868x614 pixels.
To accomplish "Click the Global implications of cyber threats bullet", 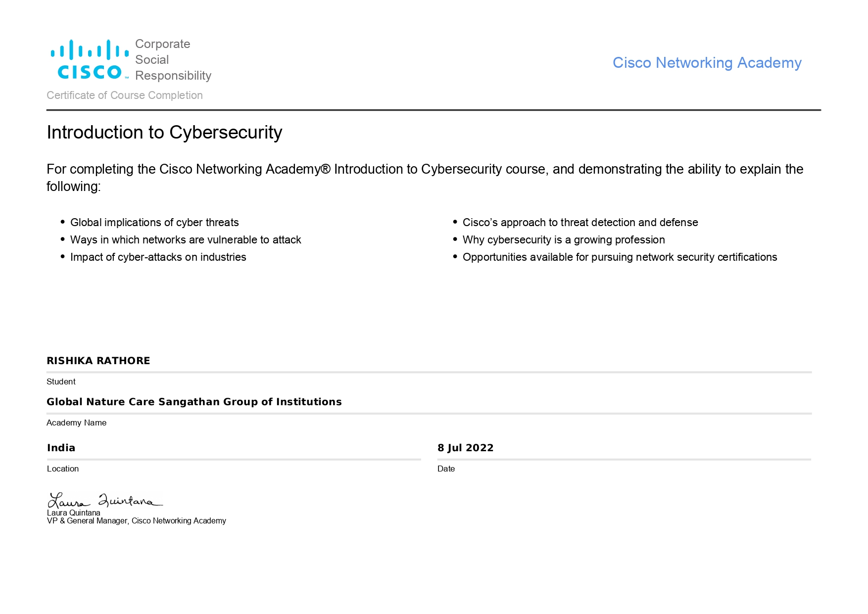I will [154, 223].
